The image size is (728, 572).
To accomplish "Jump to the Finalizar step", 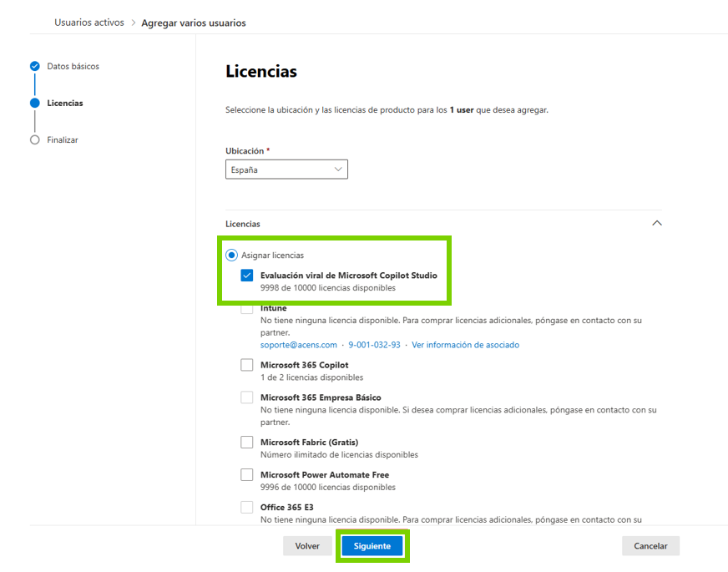I will (63, 139).
